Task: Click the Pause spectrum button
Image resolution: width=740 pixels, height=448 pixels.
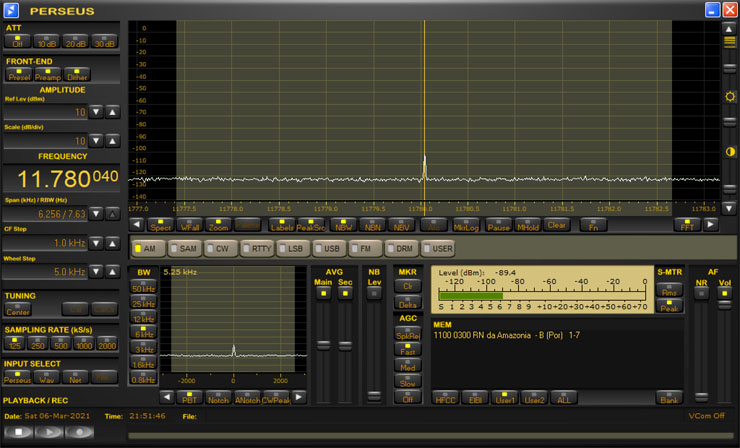Action: 498,225
